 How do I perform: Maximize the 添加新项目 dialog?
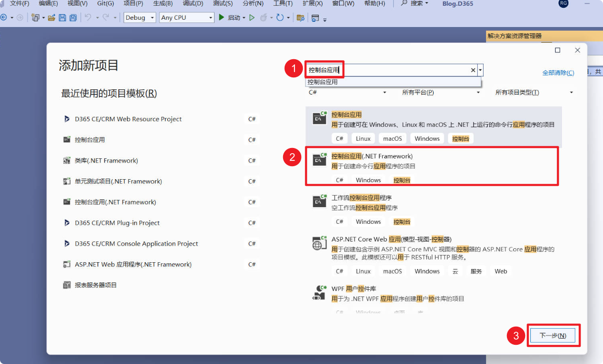(558, 50)
